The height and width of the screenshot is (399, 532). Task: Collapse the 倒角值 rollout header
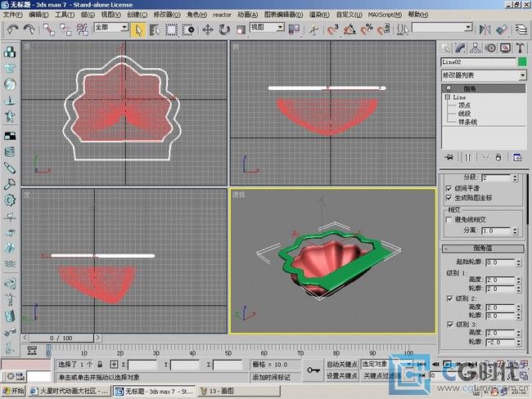coord(482,248)
